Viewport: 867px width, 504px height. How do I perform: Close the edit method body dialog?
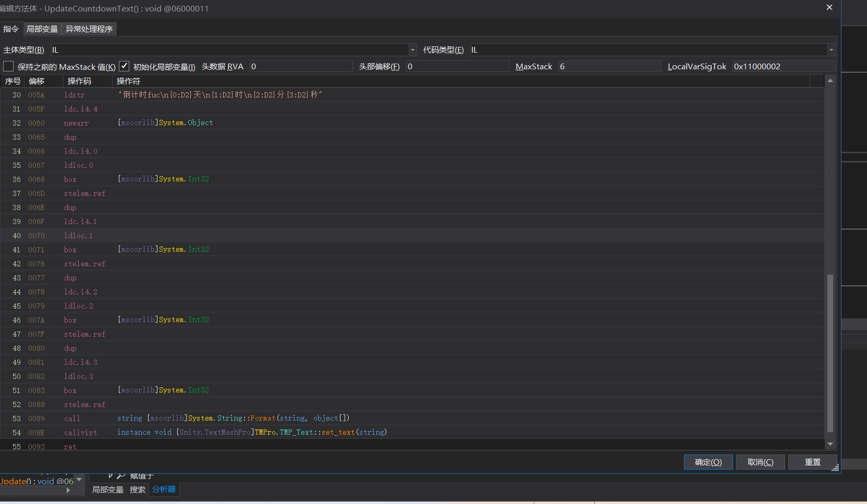(x=829, y=7)
